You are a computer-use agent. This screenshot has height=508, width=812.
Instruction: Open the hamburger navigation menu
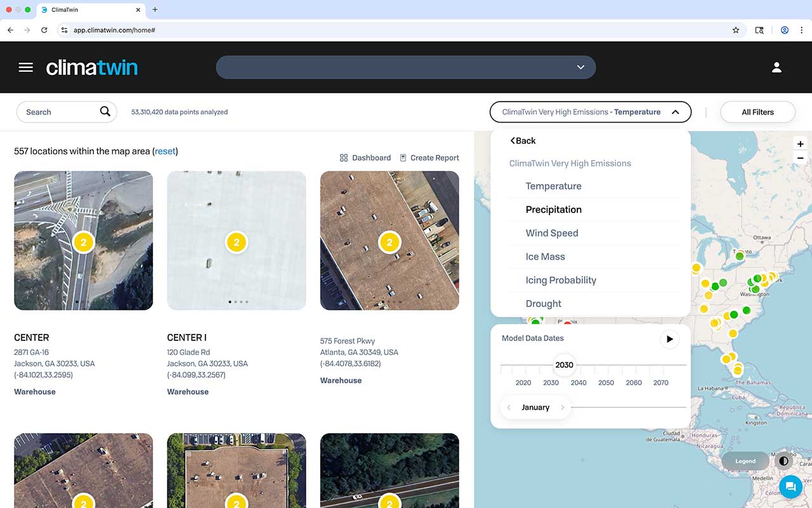[x=25, y=67]
